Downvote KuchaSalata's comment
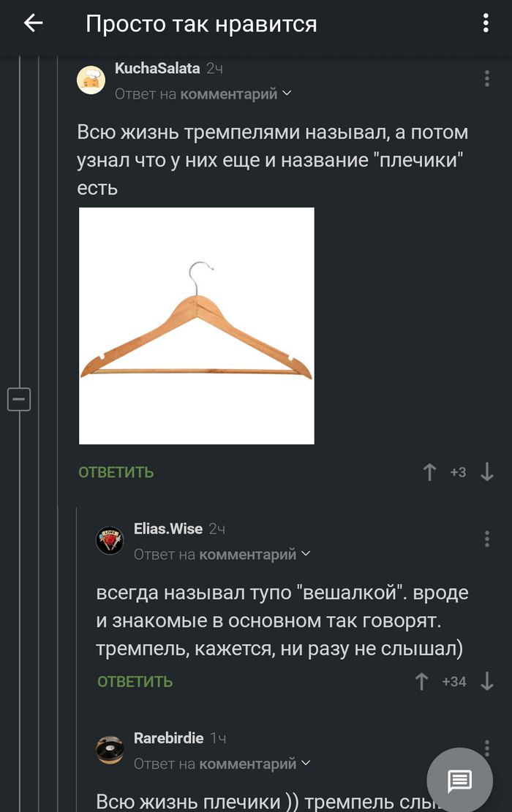 point(486,471)
